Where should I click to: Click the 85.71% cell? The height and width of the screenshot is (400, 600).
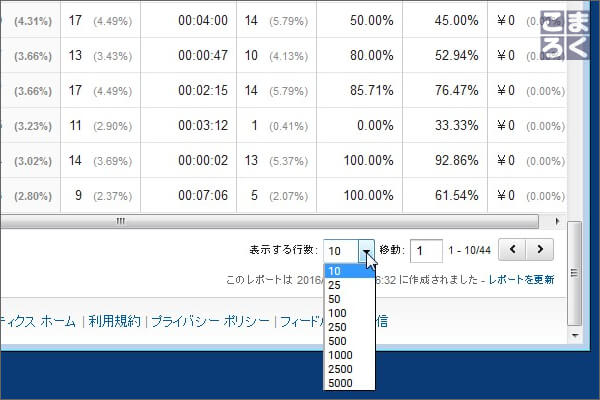coord(372,91)
